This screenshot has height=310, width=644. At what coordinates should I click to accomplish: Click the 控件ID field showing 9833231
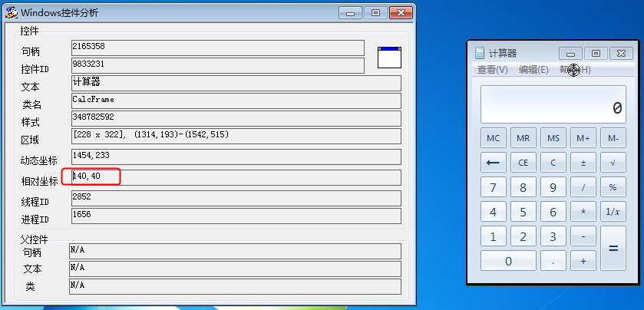(x=218, y=65)
